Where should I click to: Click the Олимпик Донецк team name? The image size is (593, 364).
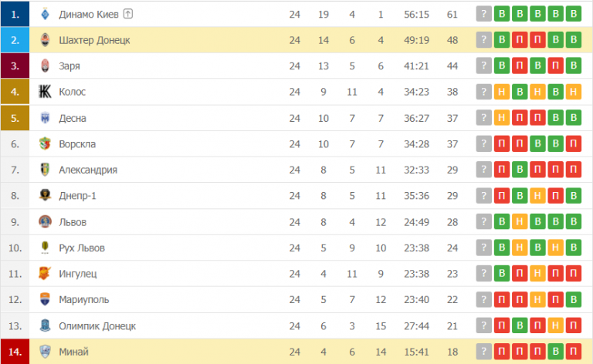pos(97,325)
